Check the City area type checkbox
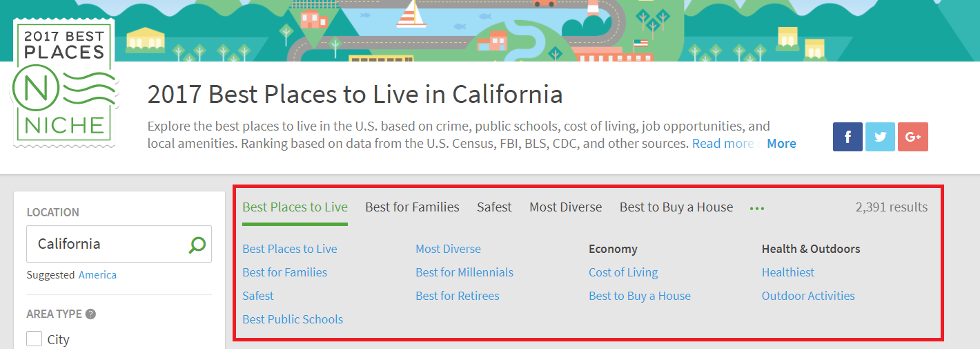The width and height of the screenshot is (980, 349). (34, 339)
